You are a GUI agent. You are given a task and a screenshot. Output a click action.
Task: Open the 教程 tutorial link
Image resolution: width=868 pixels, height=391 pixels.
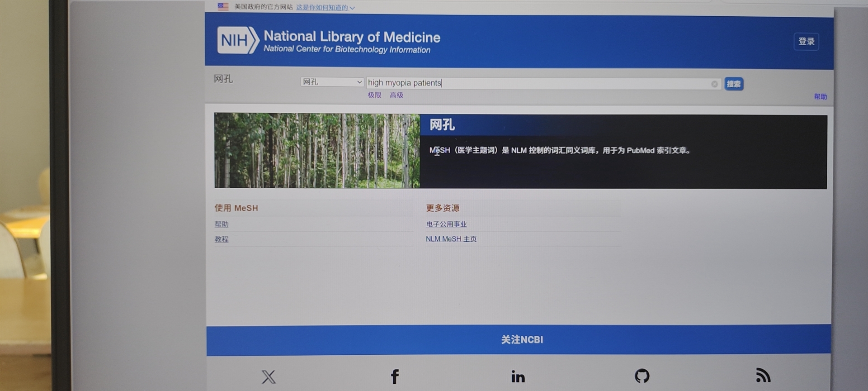(x=222, y=239)
